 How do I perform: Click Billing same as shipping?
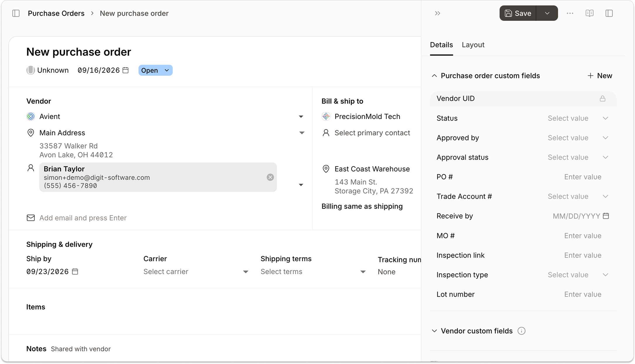tap(362, 206)
